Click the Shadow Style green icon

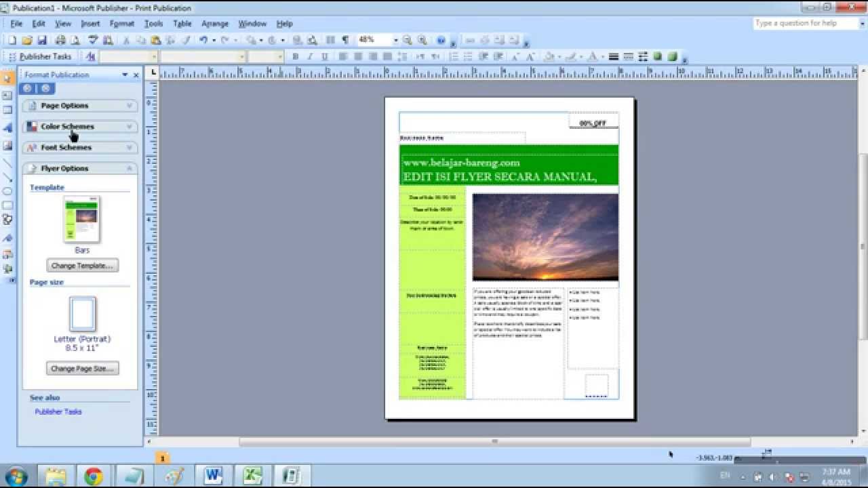[x=658, y=57]
